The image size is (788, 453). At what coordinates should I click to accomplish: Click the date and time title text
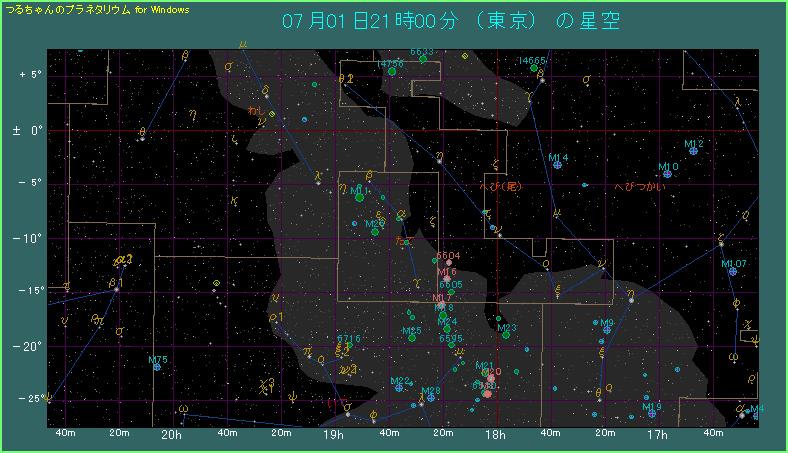pos(450,22)
